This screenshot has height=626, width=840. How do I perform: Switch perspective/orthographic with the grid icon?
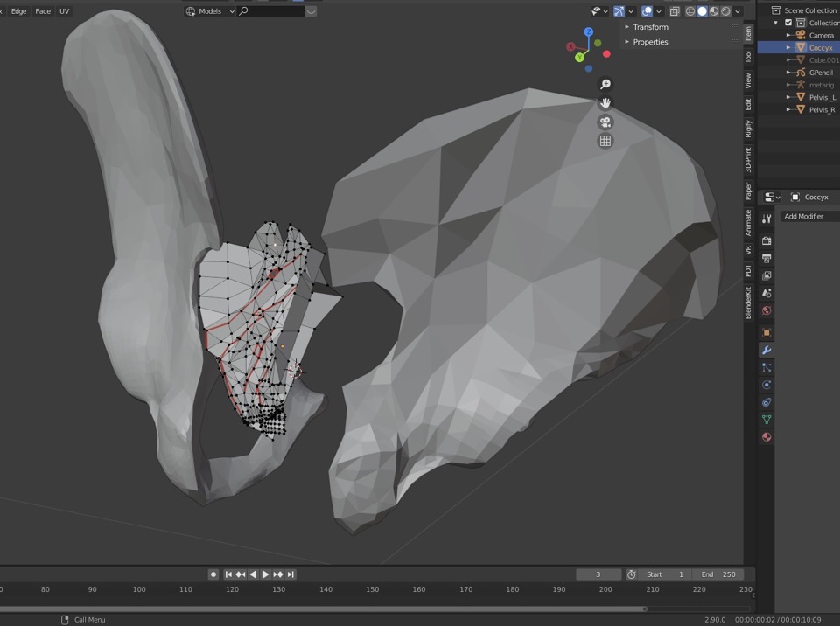coord(605,141)
